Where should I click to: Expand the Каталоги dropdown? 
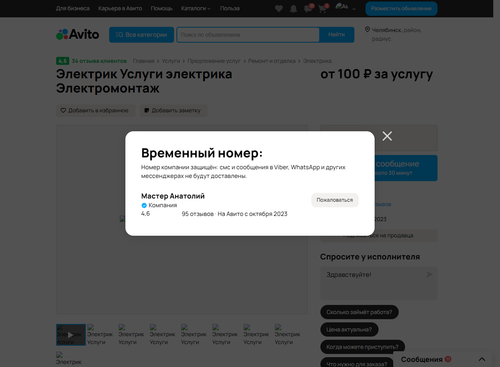click(196, 8)
